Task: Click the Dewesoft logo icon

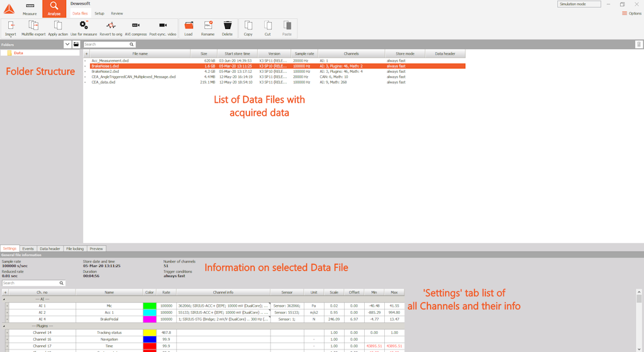Action: point(9,9)
